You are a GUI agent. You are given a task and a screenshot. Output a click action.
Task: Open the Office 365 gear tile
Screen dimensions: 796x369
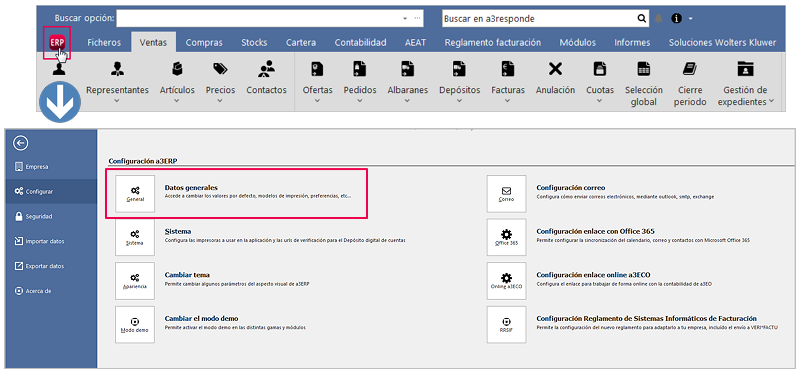[x=506, y=237]
